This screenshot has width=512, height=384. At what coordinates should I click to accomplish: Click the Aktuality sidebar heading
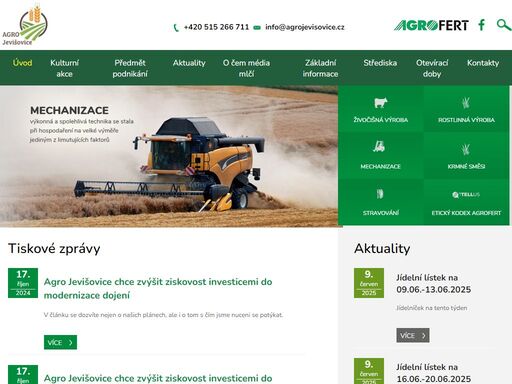point(382,249)
